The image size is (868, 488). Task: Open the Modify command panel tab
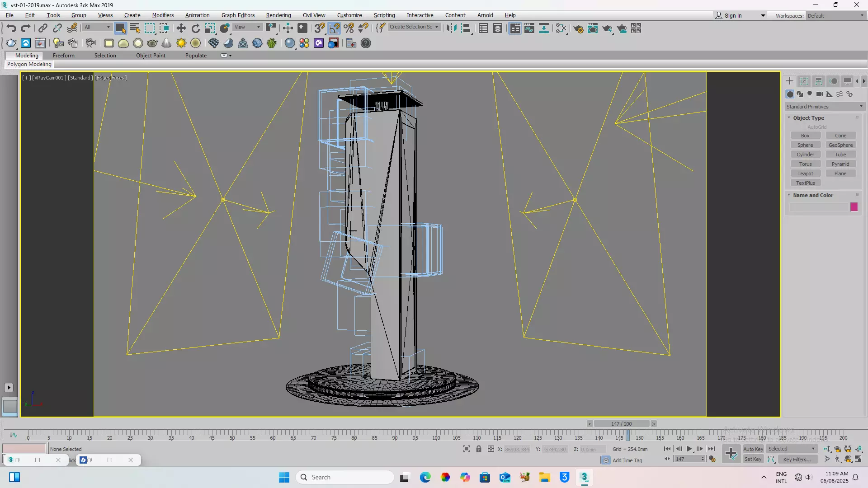point(804,81)
